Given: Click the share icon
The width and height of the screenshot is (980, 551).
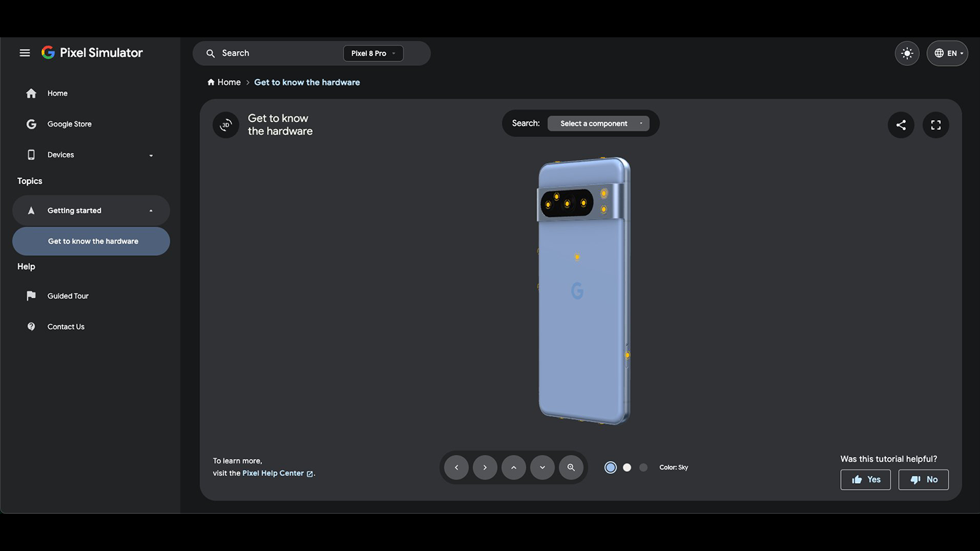Looking at the screenshot, I should tap(901, 125).
